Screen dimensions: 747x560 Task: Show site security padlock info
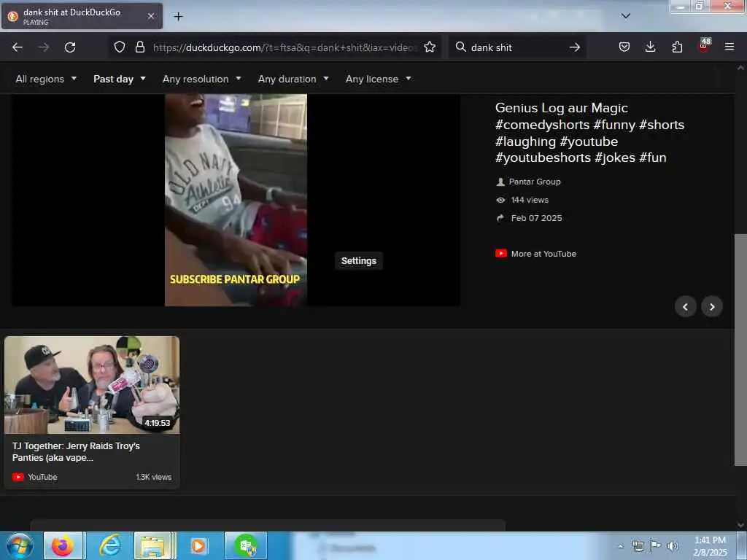pos(139,47)
